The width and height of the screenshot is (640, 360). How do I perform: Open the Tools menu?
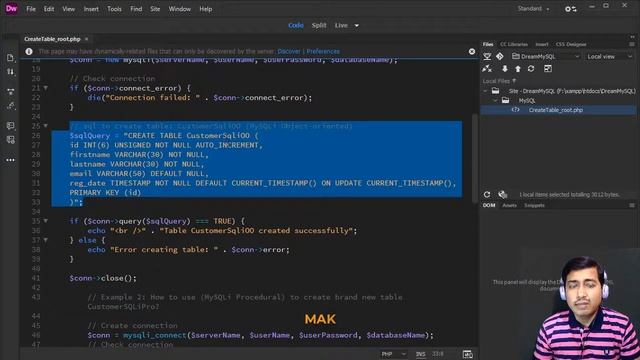pyautogui.click(x=114, y=9)
